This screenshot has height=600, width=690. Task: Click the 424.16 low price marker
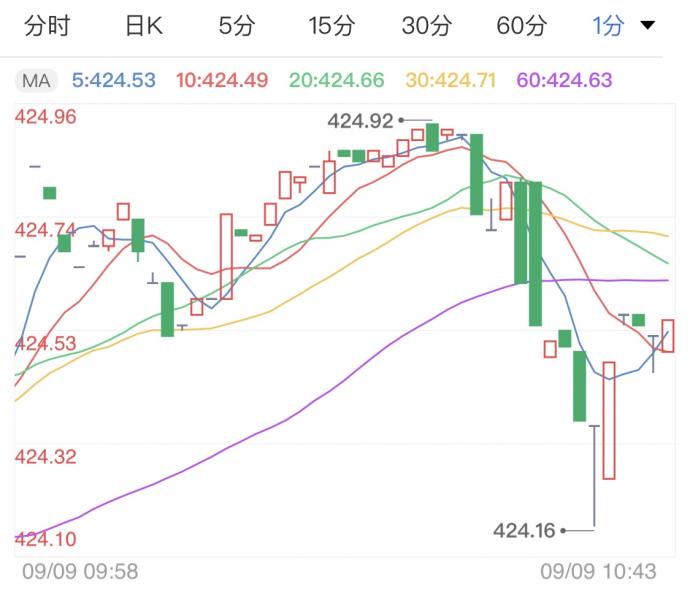pos(525,530)
